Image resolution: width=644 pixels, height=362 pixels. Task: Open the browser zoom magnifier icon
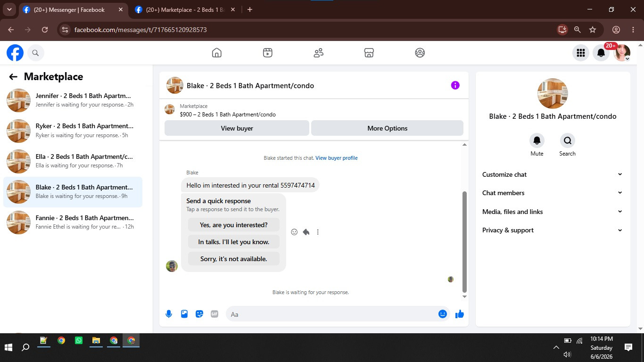(x=577, y=30)
